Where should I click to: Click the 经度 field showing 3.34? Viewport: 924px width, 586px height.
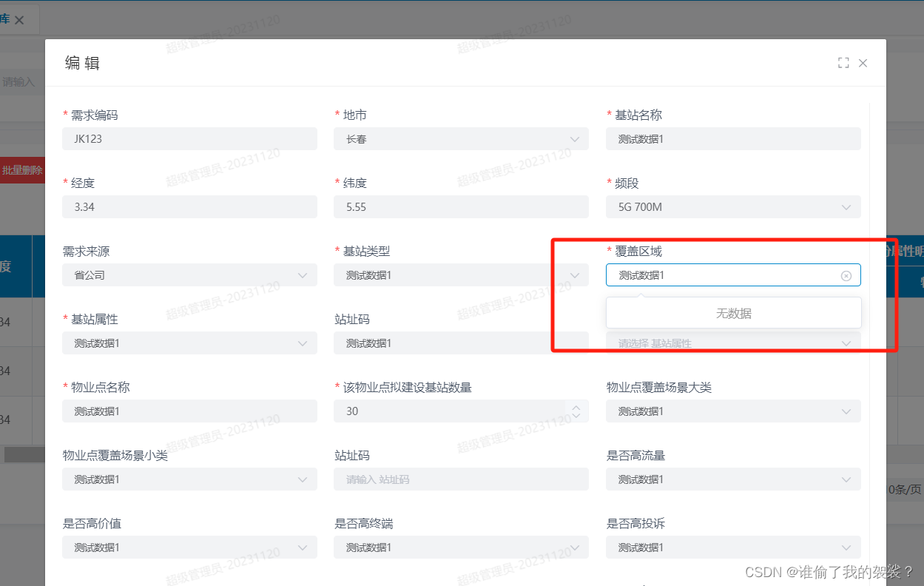pos(189,207)
